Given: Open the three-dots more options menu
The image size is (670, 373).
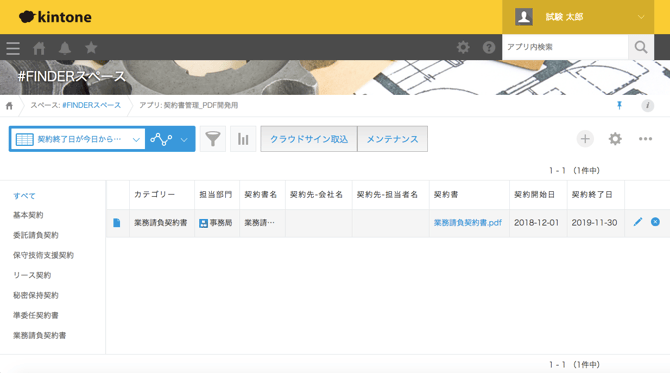Looking at the screenshot, I should [x=645, y=139].
